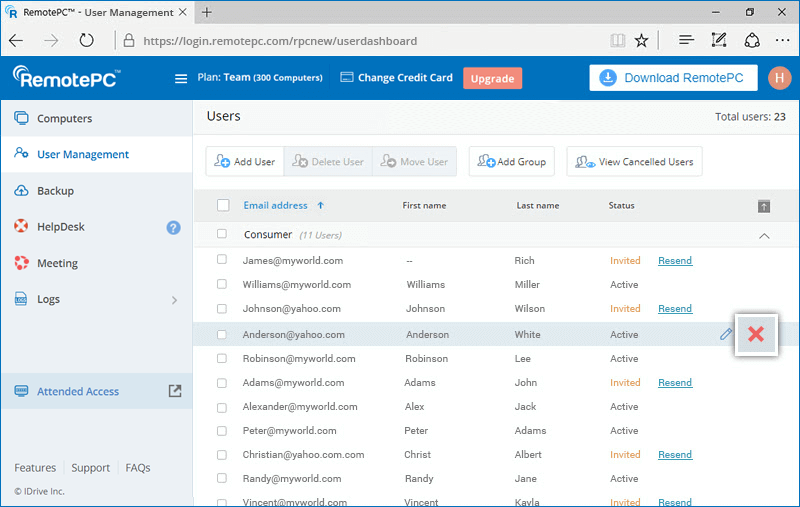Toggle the select-all users checkbox
Image resolution: width=800 pixels, height=507 pixels.
pyautogui.click(x=223, y=205)
